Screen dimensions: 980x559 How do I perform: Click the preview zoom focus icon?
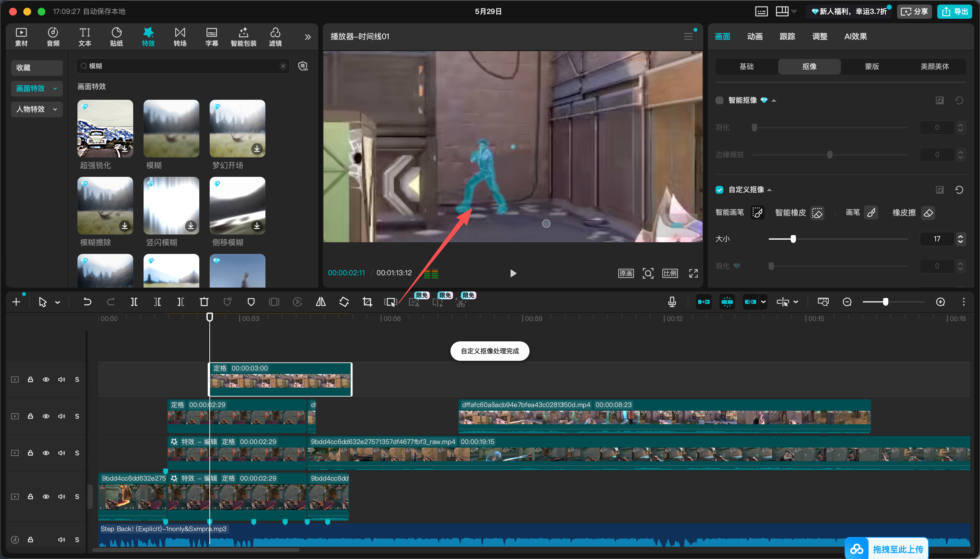point(648,273)
